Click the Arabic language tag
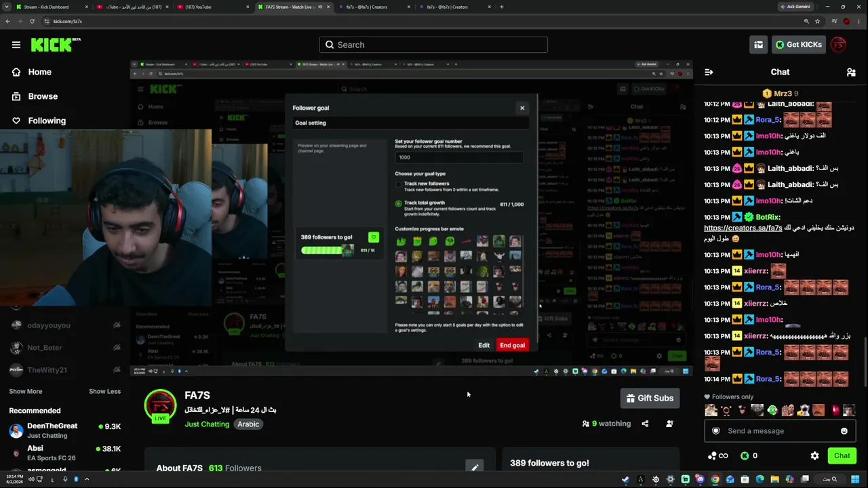Screen dimensions: 868x488 click(x=248, y=424)
